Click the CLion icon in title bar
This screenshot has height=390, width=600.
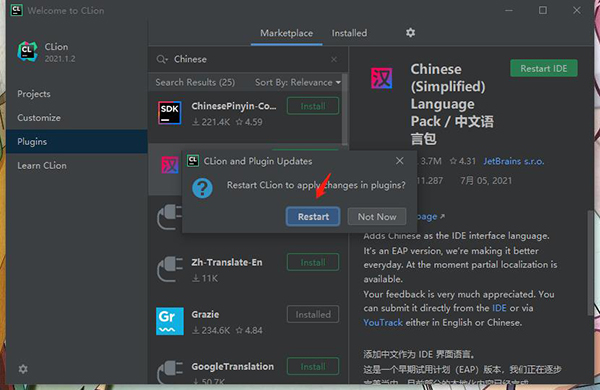pyautogui.click(x=16, y=10)
